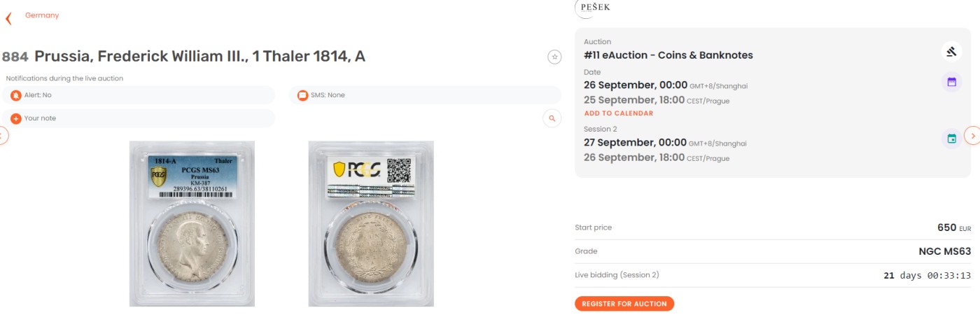Click the magnifier zoom icon
980x315 pixels.
(x=552, y=119)
